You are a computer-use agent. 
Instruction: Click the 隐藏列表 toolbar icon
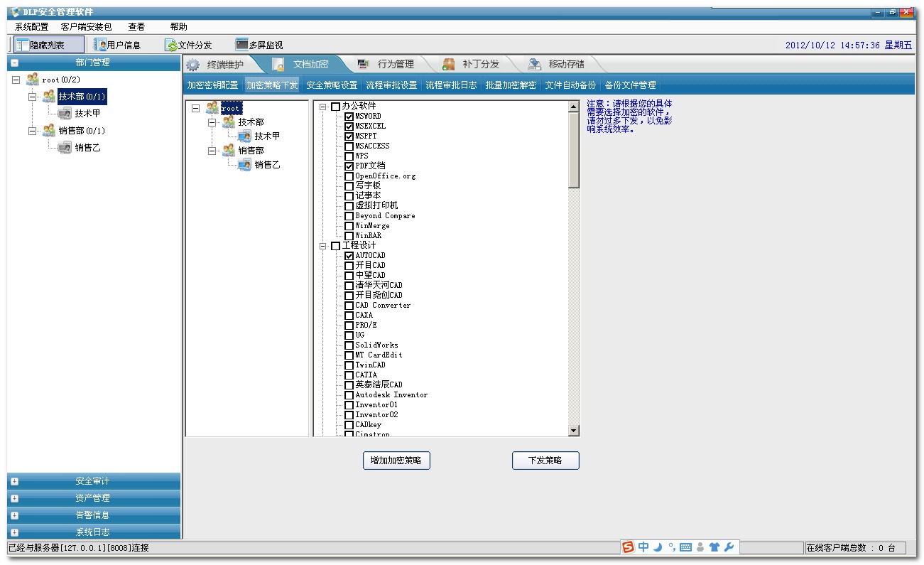tap(22, 45)
